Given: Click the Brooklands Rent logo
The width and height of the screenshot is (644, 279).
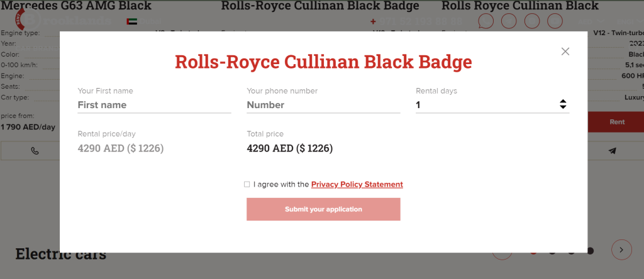Looking at the screenshot, I should coord(63,19).
